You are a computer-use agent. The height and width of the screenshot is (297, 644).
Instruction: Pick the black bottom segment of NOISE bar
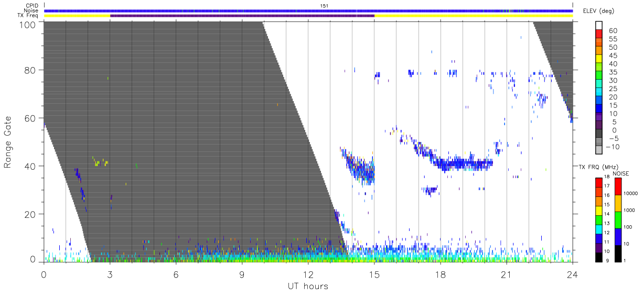click(618, 253)
